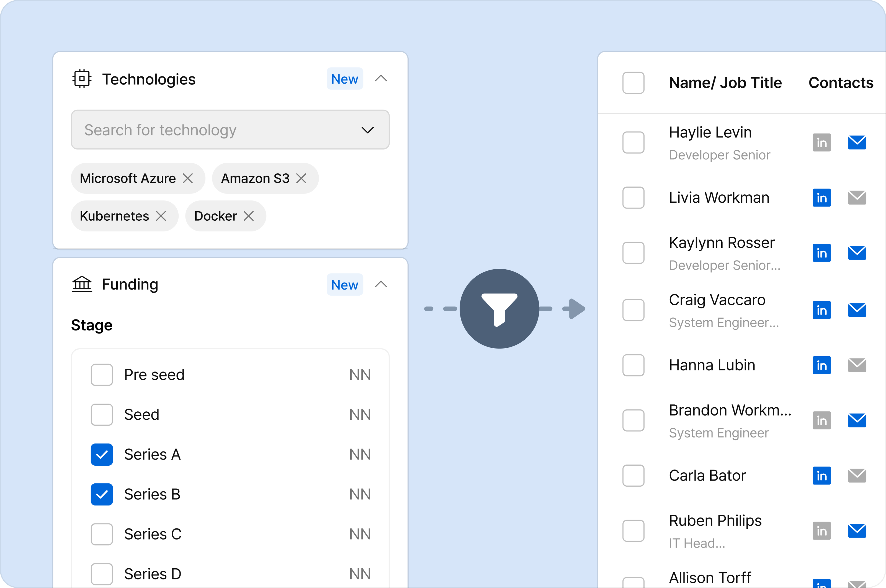
Task: Click the New badge beside Funding
Action: [345, 285]
